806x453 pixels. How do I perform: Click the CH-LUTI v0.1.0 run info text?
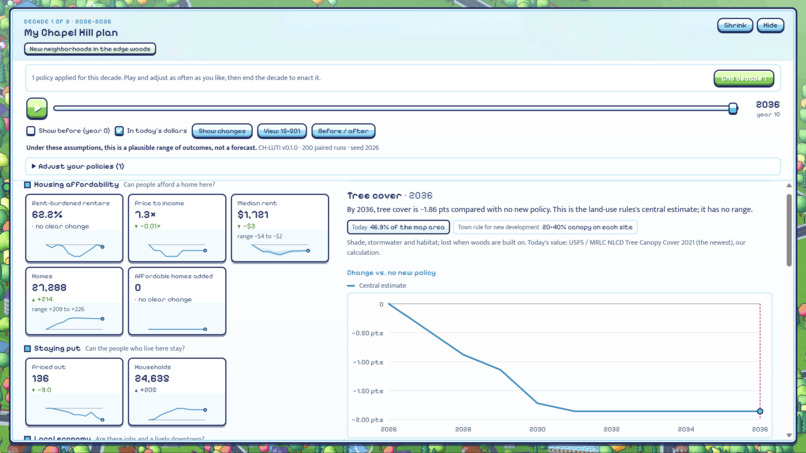click(319, 148)
